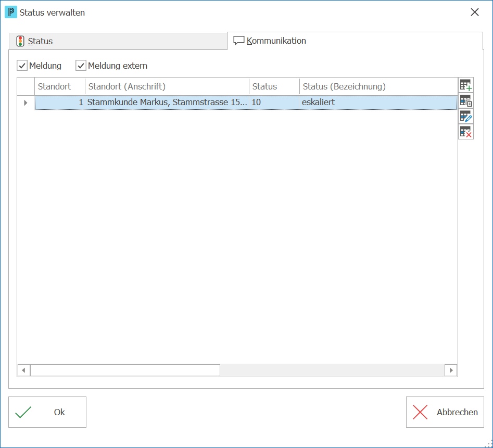Select the eskaliert status cell

(378, 103)
